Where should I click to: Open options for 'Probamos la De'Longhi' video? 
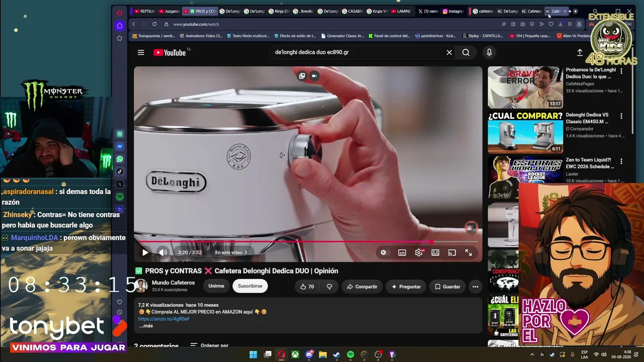621,71
